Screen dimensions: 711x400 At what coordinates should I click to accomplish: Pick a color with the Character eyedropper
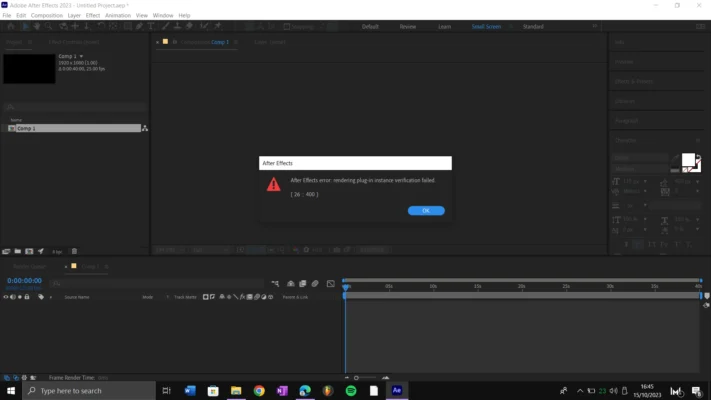pos(676,158)
